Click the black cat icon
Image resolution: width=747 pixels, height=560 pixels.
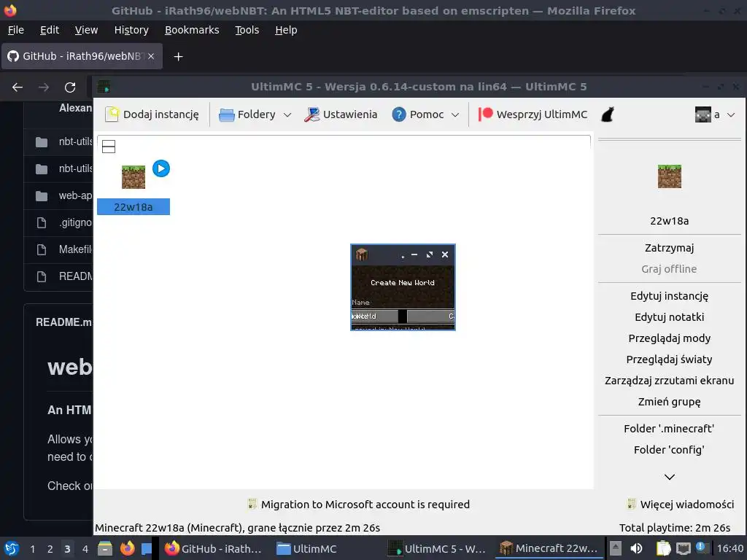click(608, 114)
